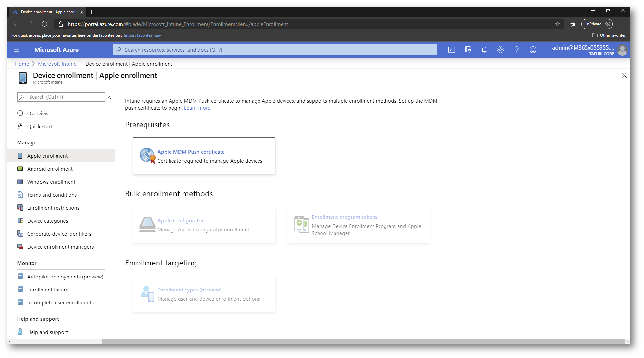The height and width of the screenshot is (358, 644).
Task: Select Apple enrollment menu item
Action: coord(61,156)
